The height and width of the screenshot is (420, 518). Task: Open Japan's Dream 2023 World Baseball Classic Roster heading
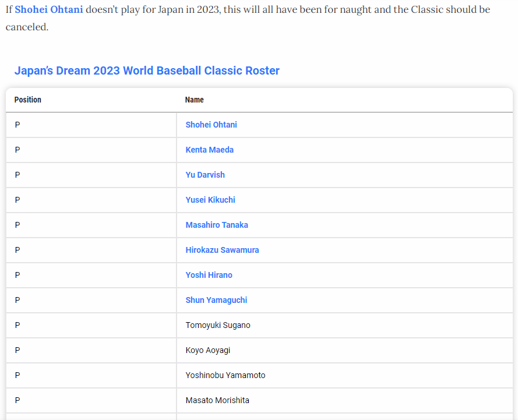[147, 70]
